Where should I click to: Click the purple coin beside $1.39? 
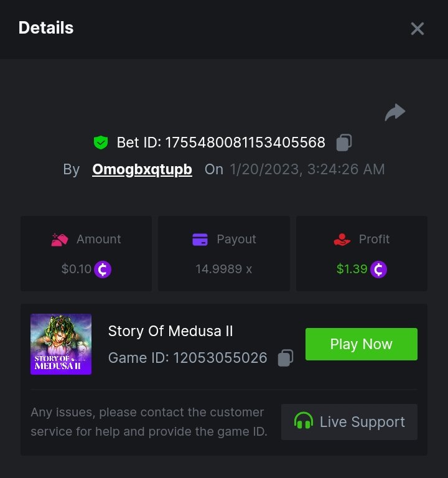coord(378,269)
